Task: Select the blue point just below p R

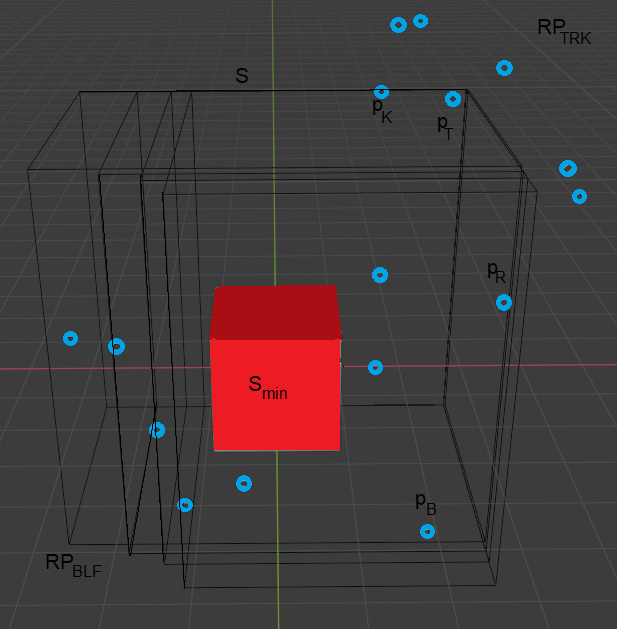Action: [x=504, y=302]
